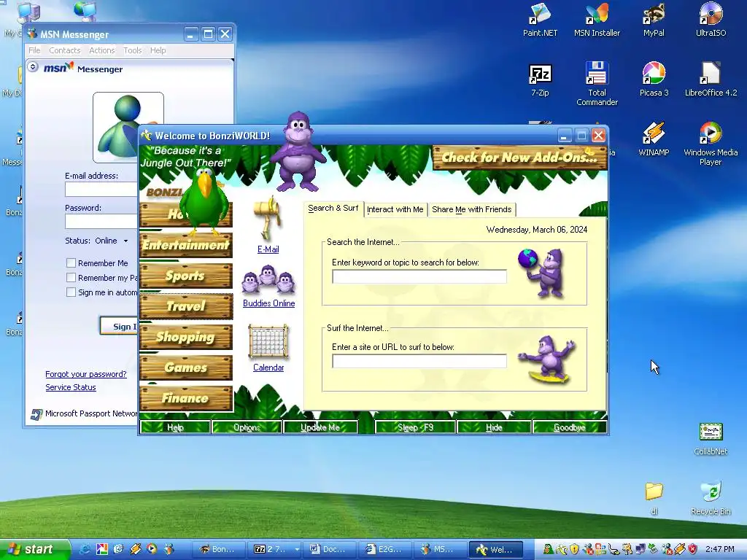The height and width of the screenshot is (560, 747).
Task: Open the File menu in MSN Messenger
Action: [x=34, y=50]
